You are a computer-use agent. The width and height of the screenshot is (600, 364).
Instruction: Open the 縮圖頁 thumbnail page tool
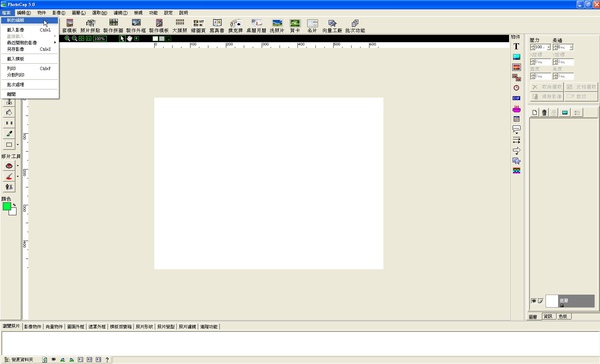click(198, 26)
